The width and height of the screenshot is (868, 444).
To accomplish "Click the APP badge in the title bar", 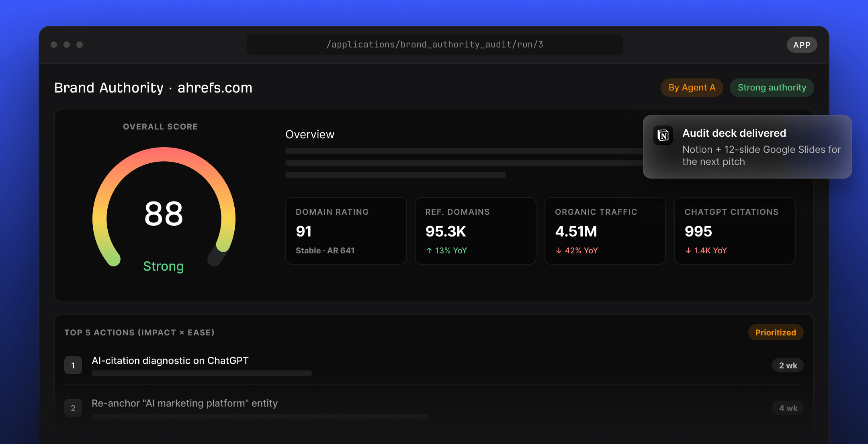I will tap(802, 45).
